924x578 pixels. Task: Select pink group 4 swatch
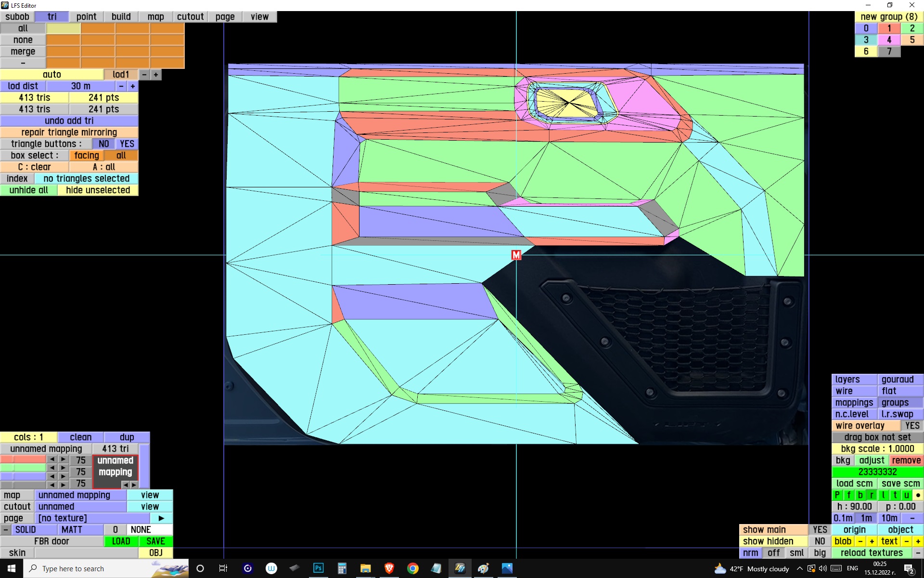[x=888, y=40]
